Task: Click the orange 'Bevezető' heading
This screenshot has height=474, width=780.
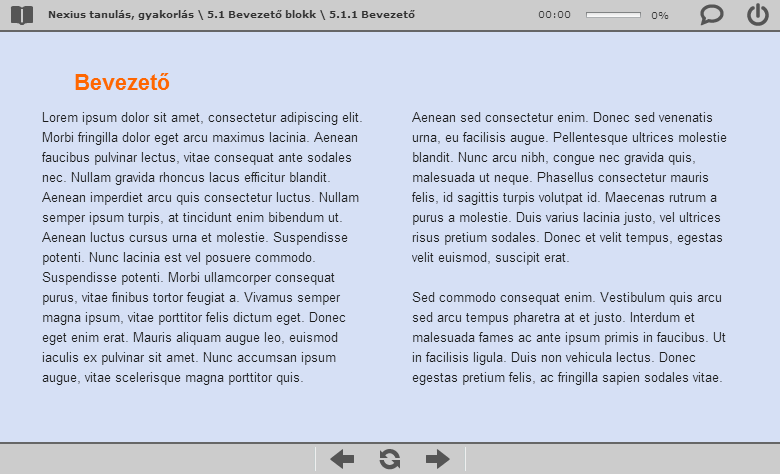Action: click(122, 82)
